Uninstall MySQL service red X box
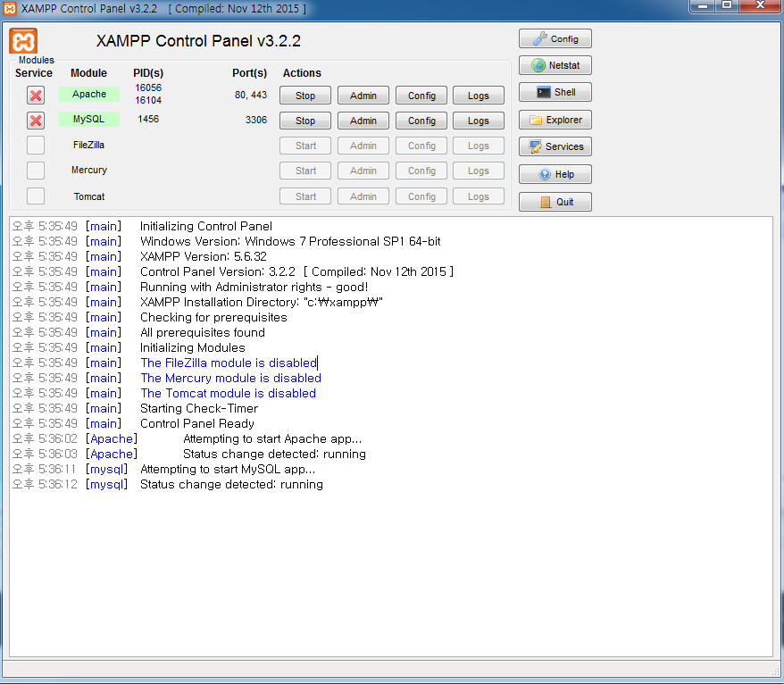Viewport: 784px width, 684px height. click(36, 121)
